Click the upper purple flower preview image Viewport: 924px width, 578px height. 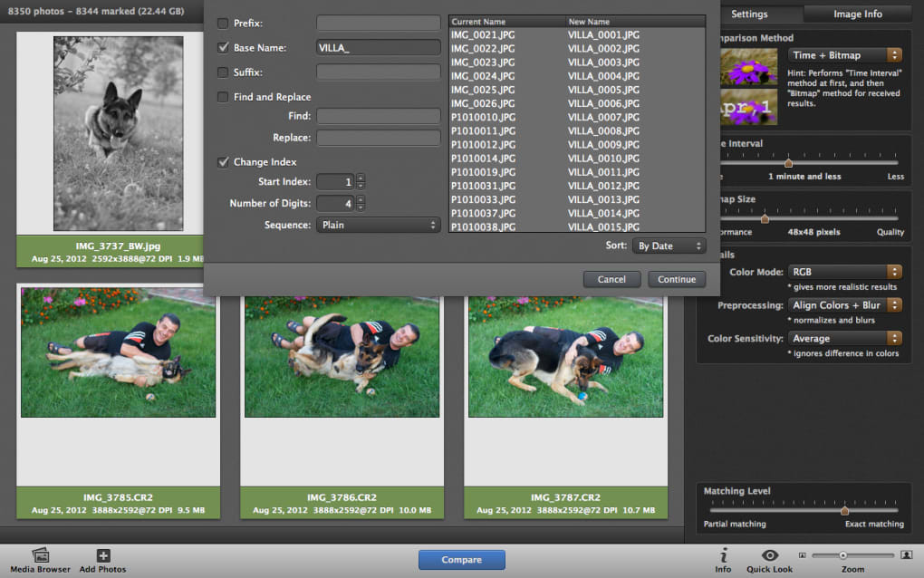point(748,66)
